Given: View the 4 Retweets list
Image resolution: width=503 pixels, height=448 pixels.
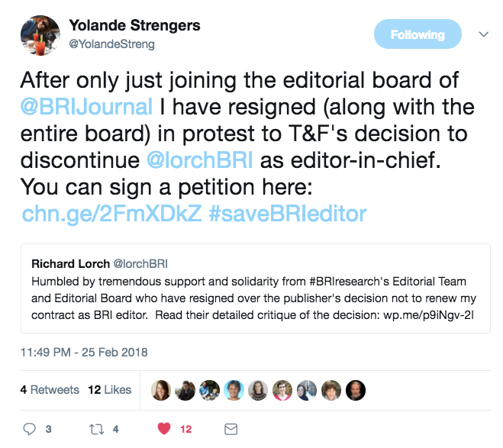Looking at the screenshot, I should coord(50,389).
